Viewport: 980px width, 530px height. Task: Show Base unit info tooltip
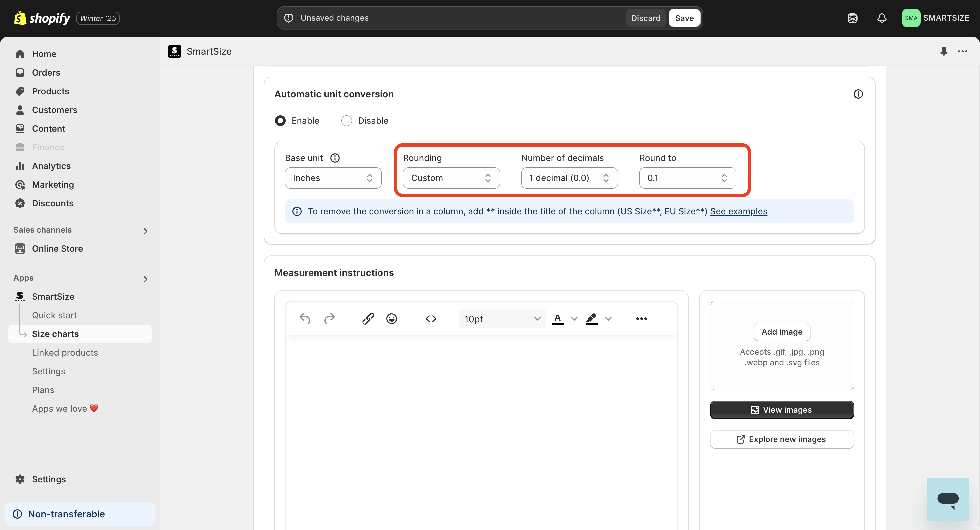point(335,158)
